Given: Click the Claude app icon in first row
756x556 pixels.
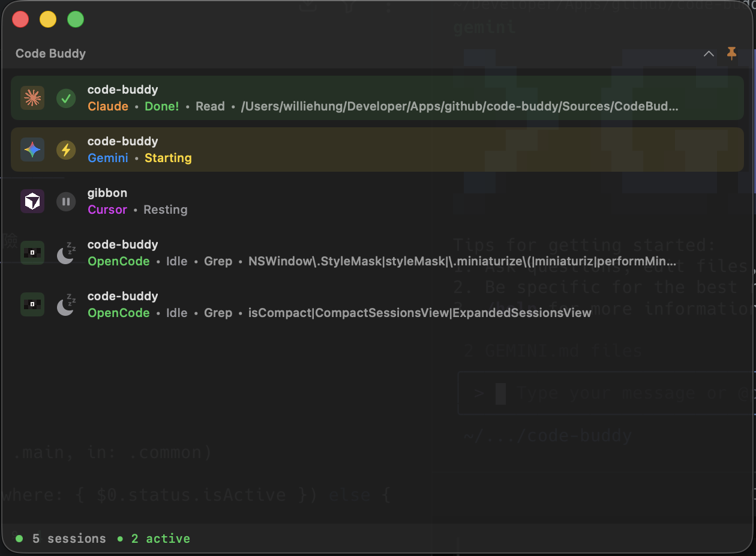Looking at the screenshot, I should pyautogui.click(x=32, y=98).
